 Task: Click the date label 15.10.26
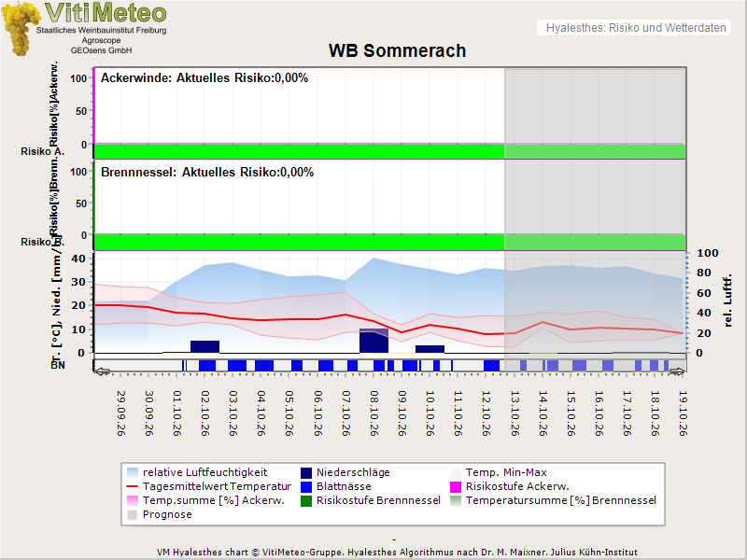point(571,413)
